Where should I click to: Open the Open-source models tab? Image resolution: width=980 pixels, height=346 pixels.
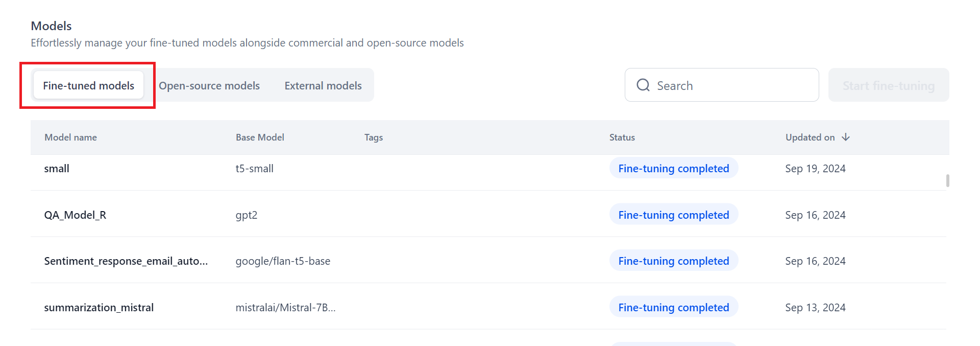click(x=209, y=85)
